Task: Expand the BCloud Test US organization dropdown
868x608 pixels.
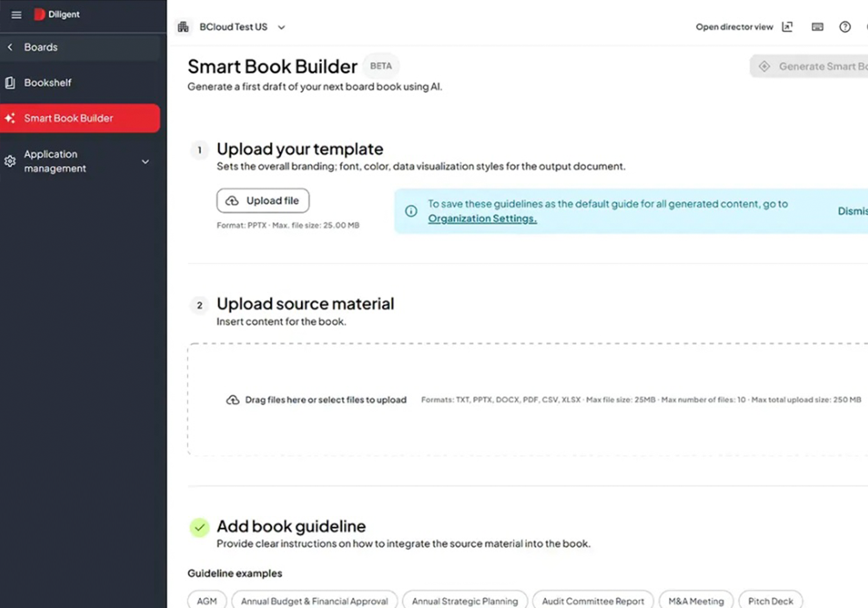Action: 281,27
